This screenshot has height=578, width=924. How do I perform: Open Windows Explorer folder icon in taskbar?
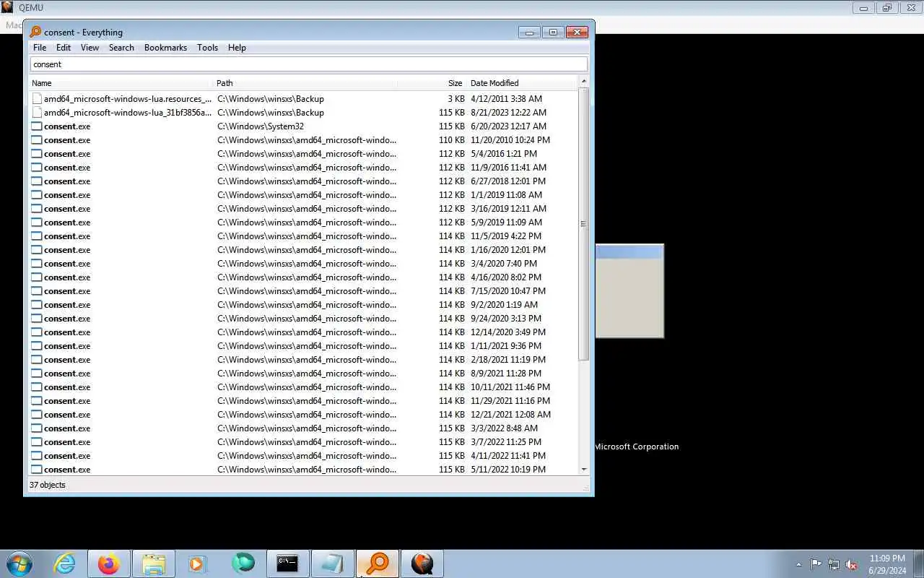coord(154,564)
